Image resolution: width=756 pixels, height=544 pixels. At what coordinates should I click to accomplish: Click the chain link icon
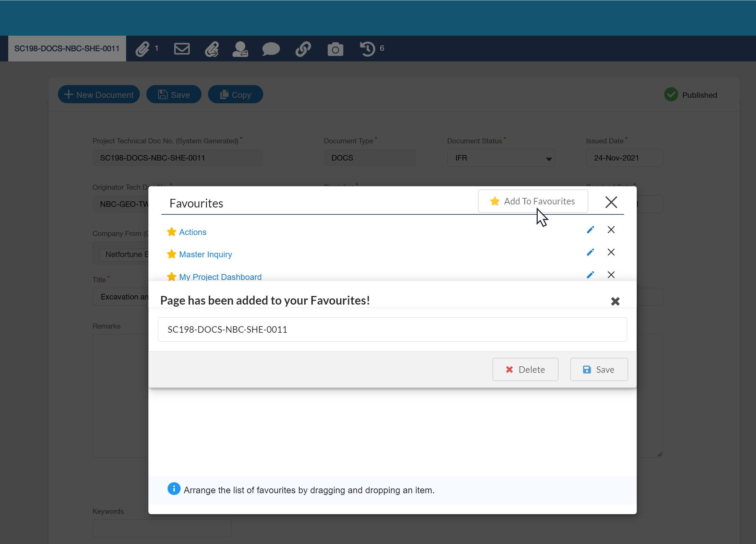(x=303, y=49)
